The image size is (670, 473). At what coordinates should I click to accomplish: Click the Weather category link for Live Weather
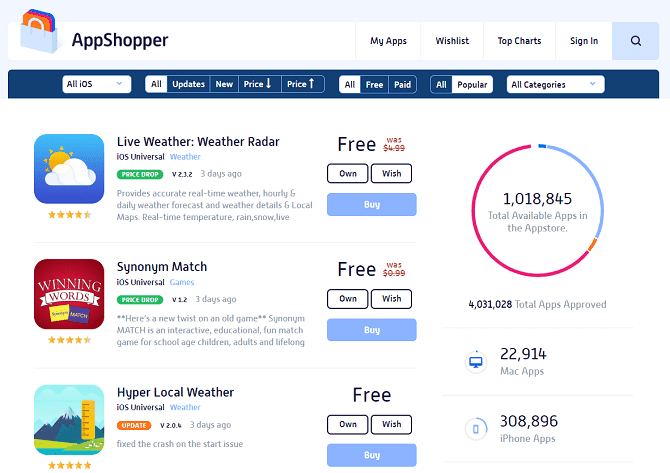[x=185, y=157]
